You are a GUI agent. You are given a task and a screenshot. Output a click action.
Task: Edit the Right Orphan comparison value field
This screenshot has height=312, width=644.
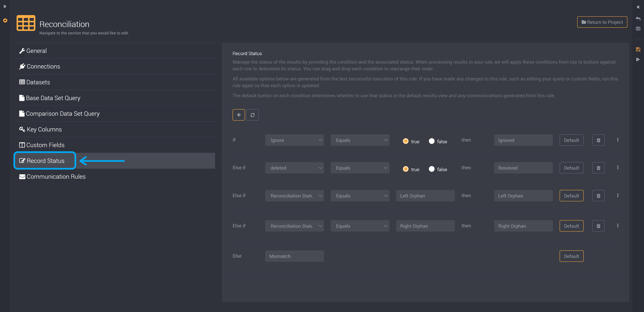pos(425,226)
